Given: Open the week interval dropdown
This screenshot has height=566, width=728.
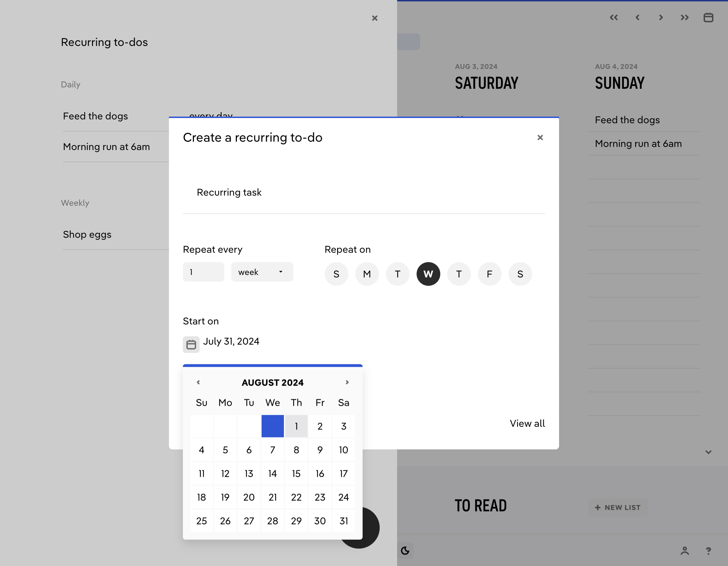Looking at the screenshot, I should tap(262, 272).
